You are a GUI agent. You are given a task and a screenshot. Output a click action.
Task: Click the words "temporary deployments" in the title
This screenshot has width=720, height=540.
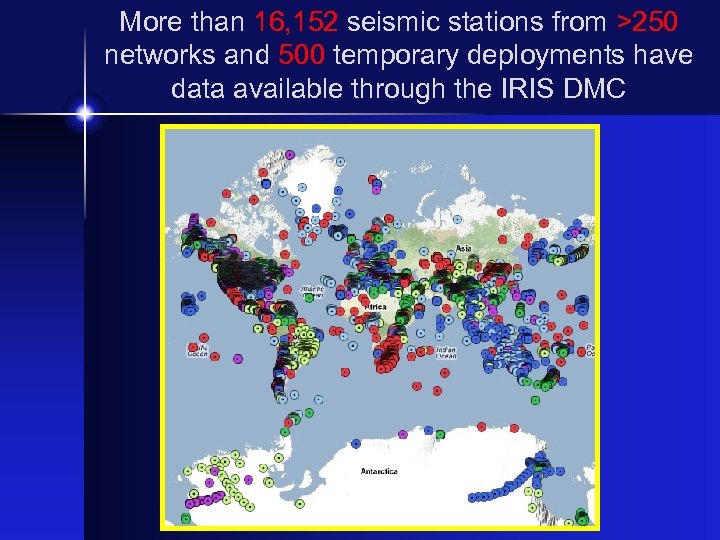tap(478, 56)
